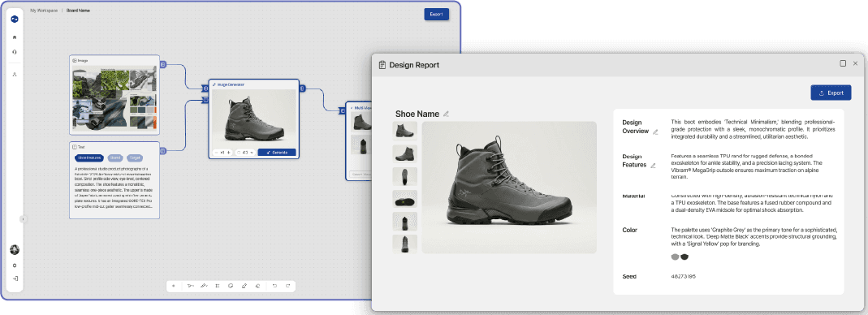Pick the grey color swatch
The height and width of the screenshot is (315, 868).
674,257
